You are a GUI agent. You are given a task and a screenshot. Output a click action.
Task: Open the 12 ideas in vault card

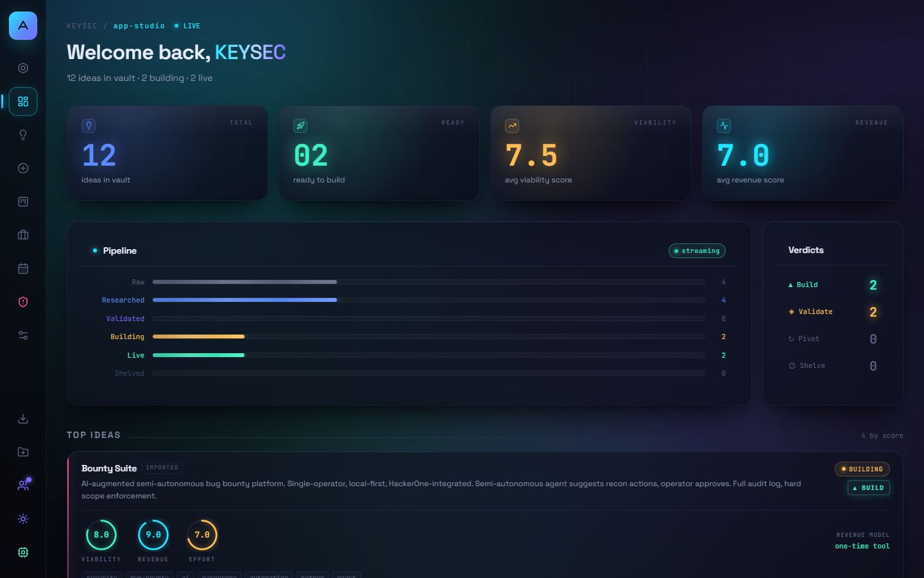pyautogui.click(x=167, y=153)
